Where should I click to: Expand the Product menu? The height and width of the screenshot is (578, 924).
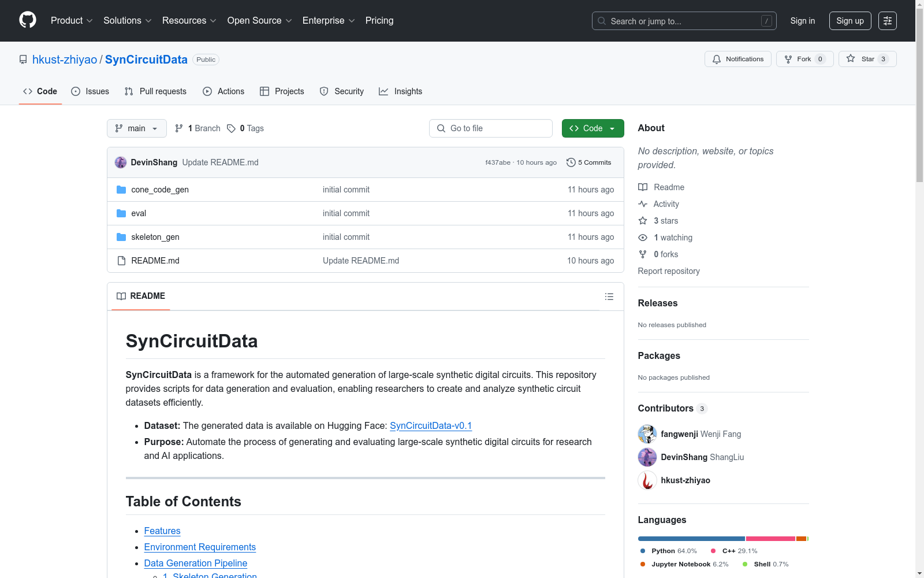(72, 21)
